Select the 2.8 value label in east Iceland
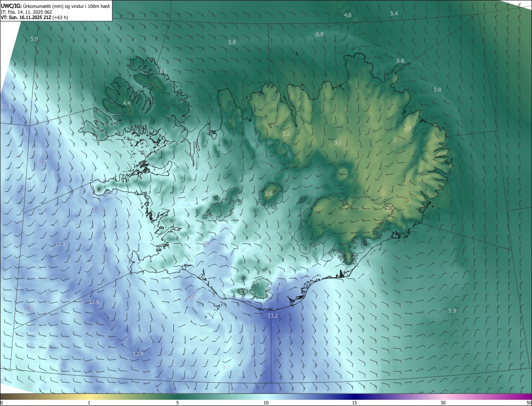This screenshot has height=406, width=532. click(x=408, y=128)
